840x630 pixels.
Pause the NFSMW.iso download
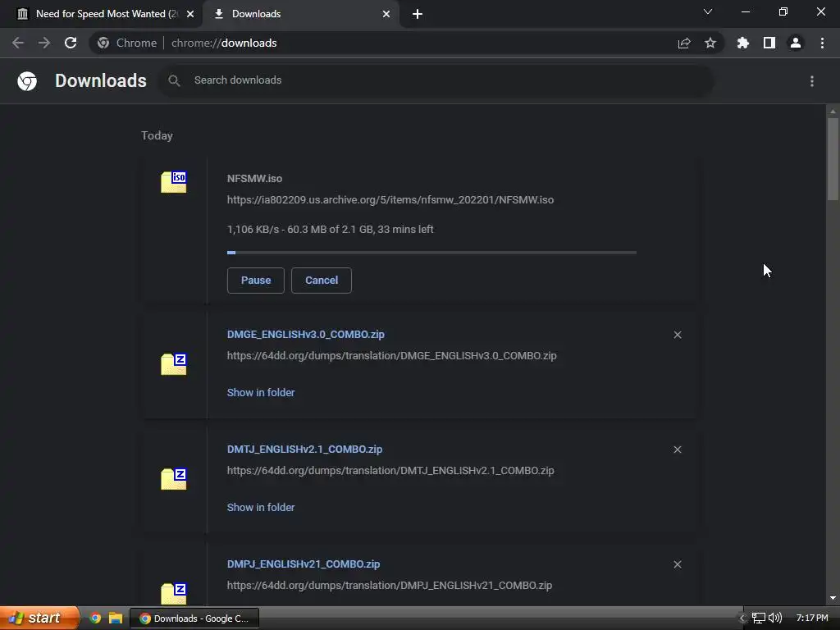256,281
